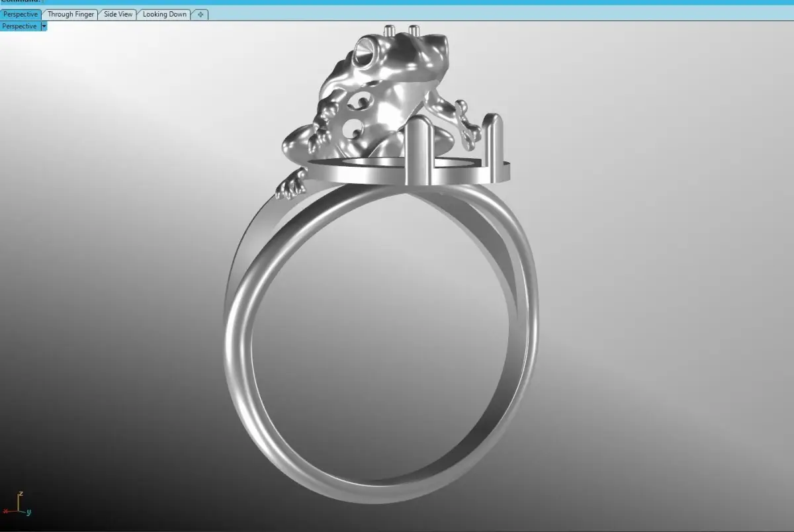
Task: Click the world axes icon in the viewport corner
Action: click(x=17, y=504)
